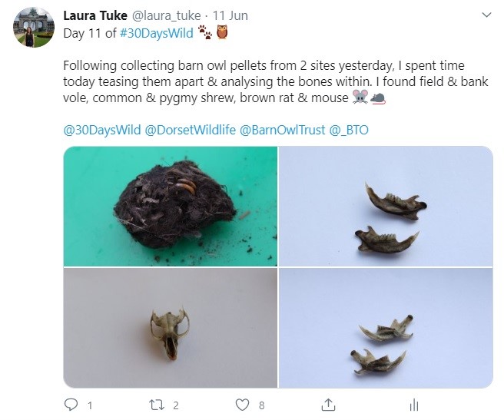
Task: Open the @_BTO mention link
Action: click(x=349, y=130)
